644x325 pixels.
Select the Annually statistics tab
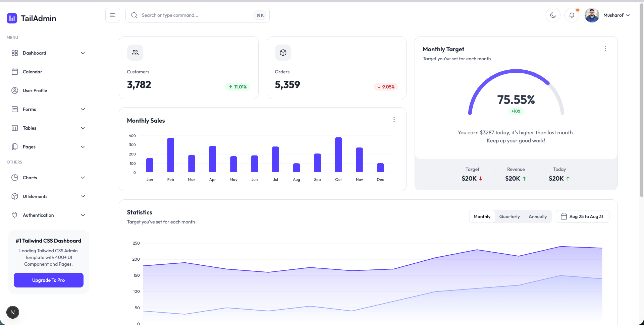pyautogui.click(x=538, y=216)
